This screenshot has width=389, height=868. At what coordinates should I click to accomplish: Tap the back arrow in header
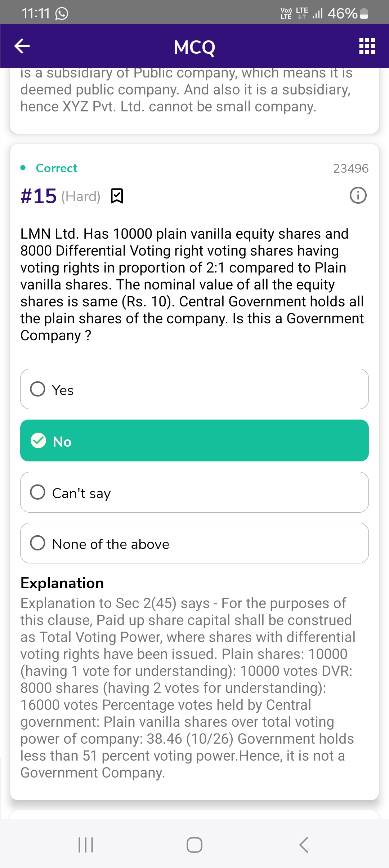pos(22,46)
